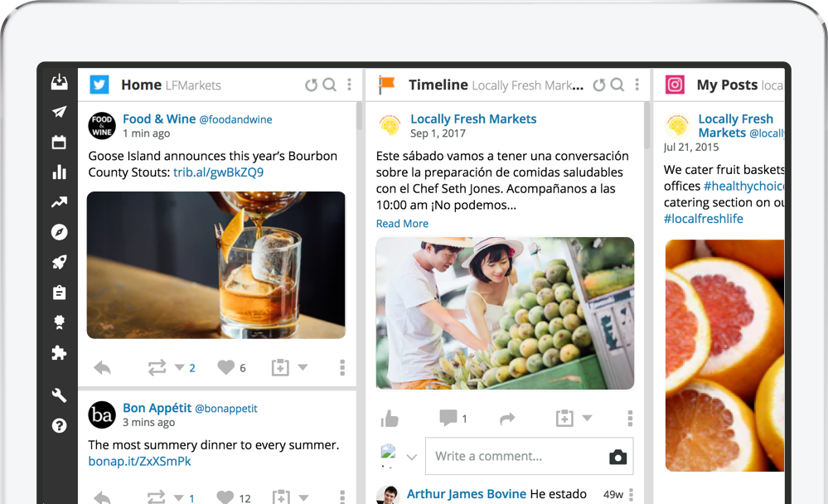This screenshot has height=504, width=828.
Task: Open the award badge icon in sidebar
Action: [x=59, y=322]
